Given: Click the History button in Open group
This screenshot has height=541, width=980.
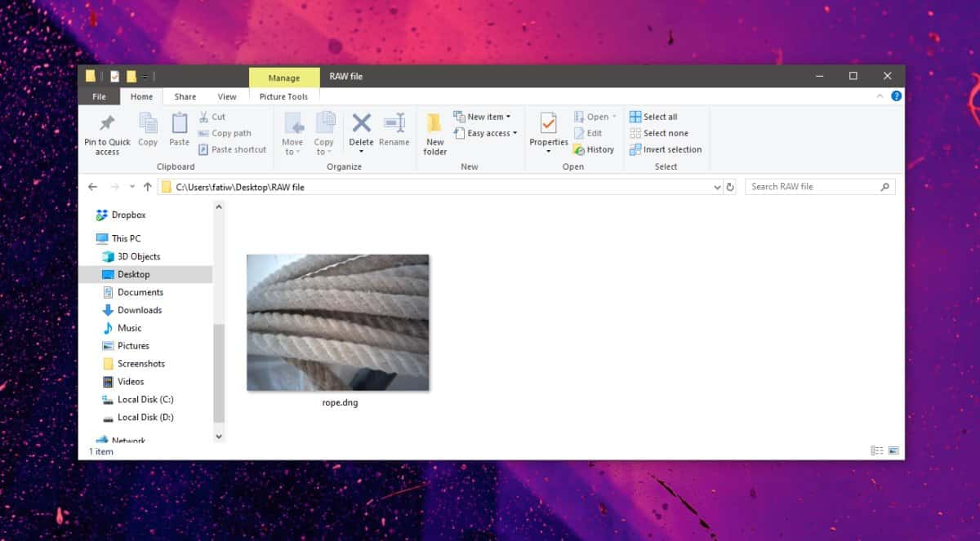Looking at the screenshot, I should coord(594,149).
